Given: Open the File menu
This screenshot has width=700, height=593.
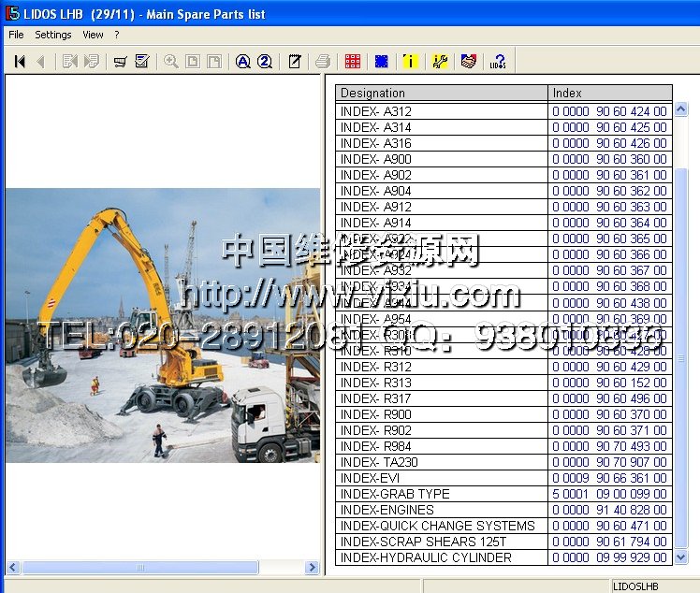Looking at the screenshot, I should 16,35.
